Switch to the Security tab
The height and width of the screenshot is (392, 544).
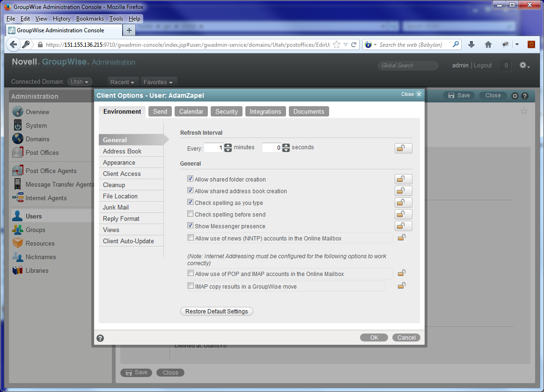(x=226, y=112)
